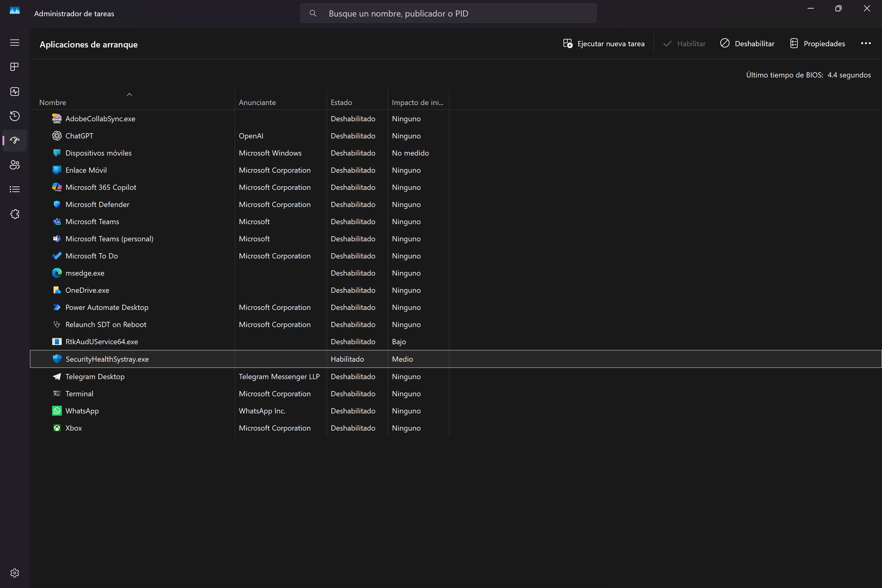The image size is (882, 588).
Task: Click the Xbox app icon
Action: click(x=57, y=428)
